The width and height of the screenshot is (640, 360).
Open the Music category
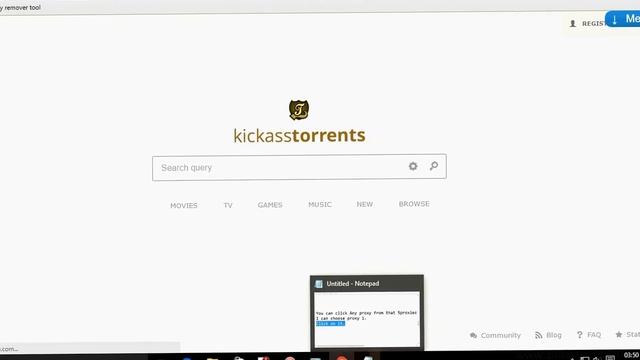click(x=320, y=204)
